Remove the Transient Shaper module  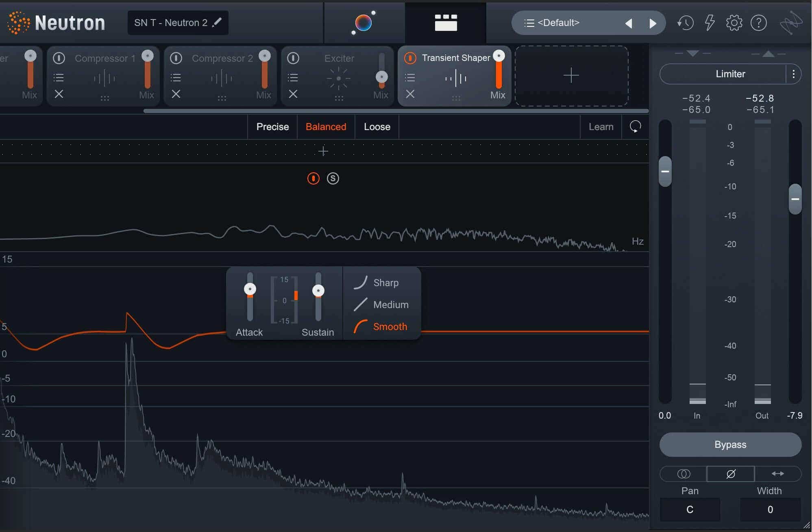click(410, 94)
